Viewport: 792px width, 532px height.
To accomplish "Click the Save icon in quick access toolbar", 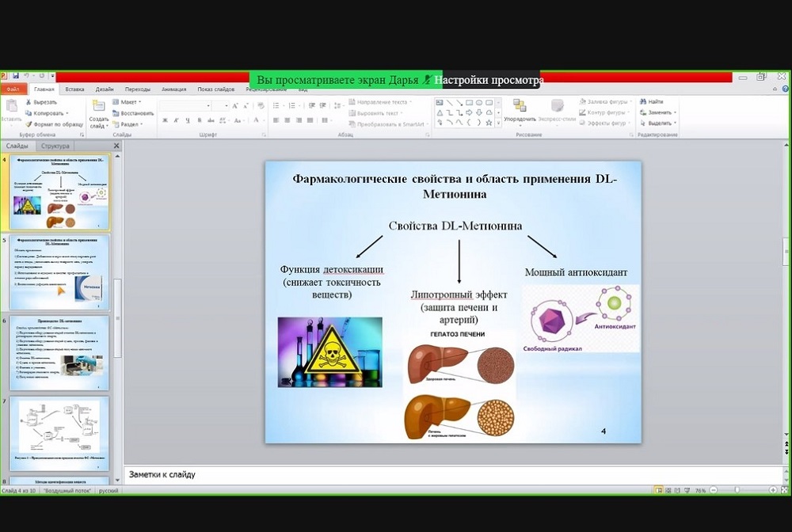I will tap(16, 76).
